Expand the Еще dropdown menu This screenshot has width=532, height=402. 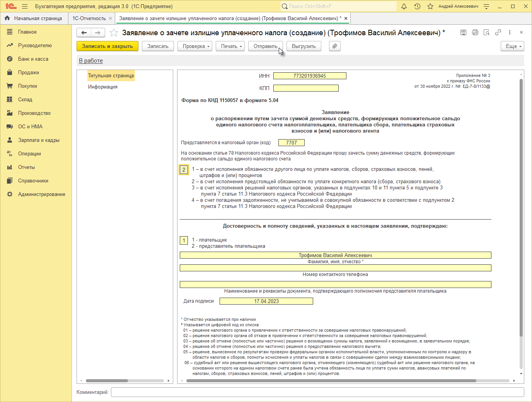pyautogui.click(x=512, y=46)
